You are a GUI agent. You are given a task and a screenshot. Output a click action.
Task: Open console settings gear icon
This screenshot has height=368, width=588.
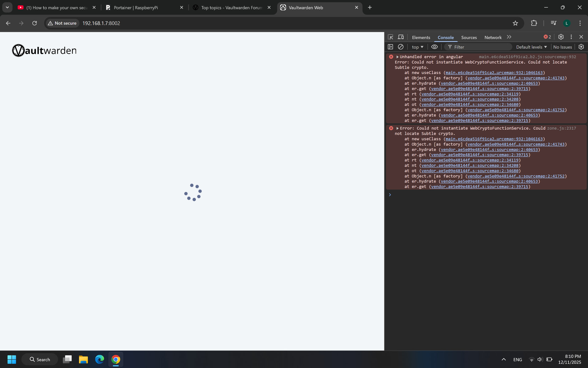click(x=581, y=47)
